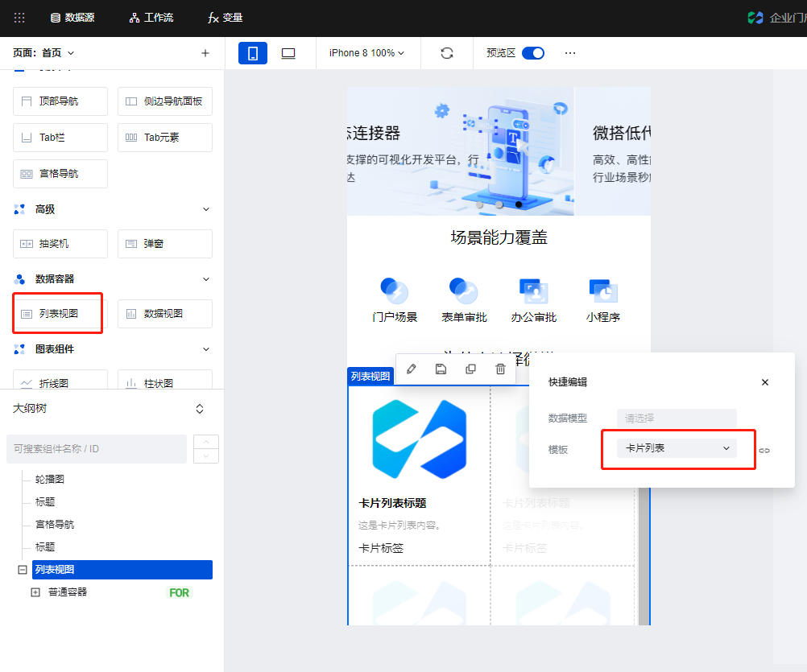Screen dimensions: 807x672
Task: Select the 弹窗 component
Action: (x=165, y=244)
